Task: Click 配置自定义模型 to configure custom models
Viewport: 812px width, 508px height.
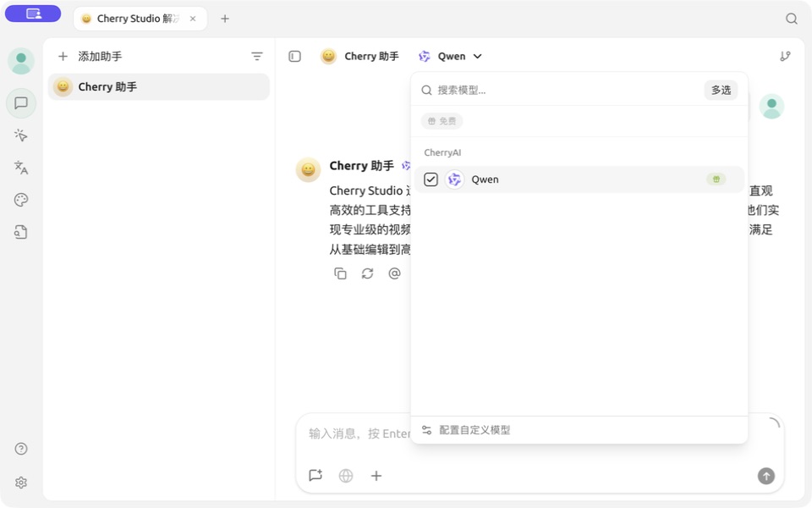Action: pyautogui.click(x=466, y=430)
